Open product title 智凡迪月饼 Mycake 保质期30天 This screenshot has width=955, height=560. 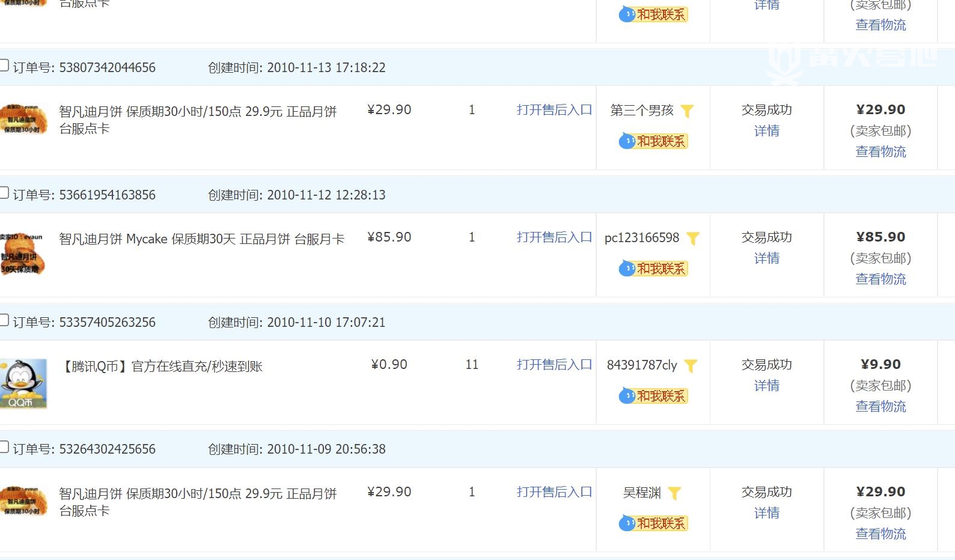202,239
